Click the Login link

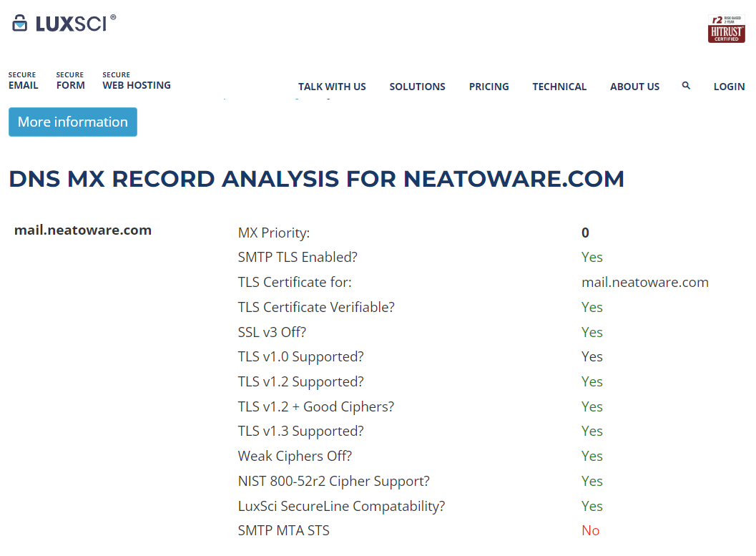point(729,87)
